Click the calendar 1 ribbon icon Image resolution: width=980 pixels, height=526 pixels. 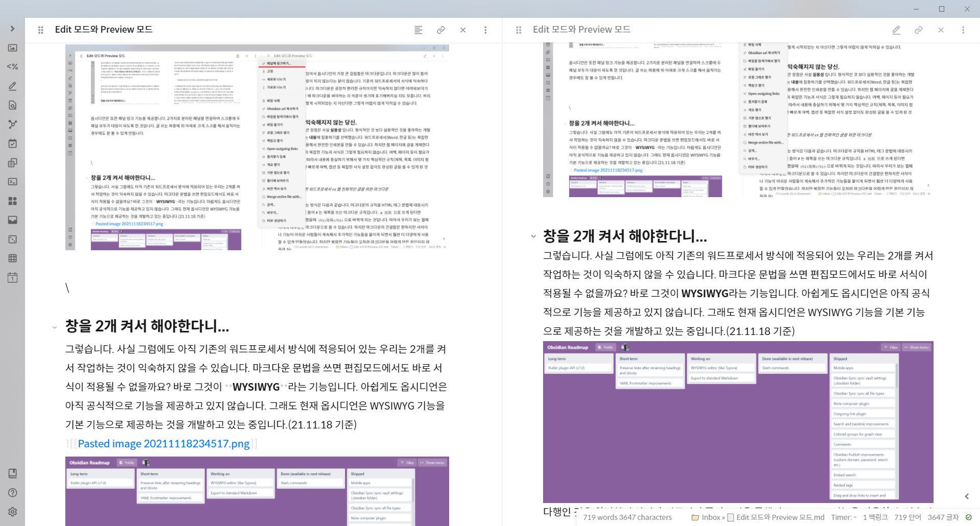pyautogui.click(x=13, y=277)
